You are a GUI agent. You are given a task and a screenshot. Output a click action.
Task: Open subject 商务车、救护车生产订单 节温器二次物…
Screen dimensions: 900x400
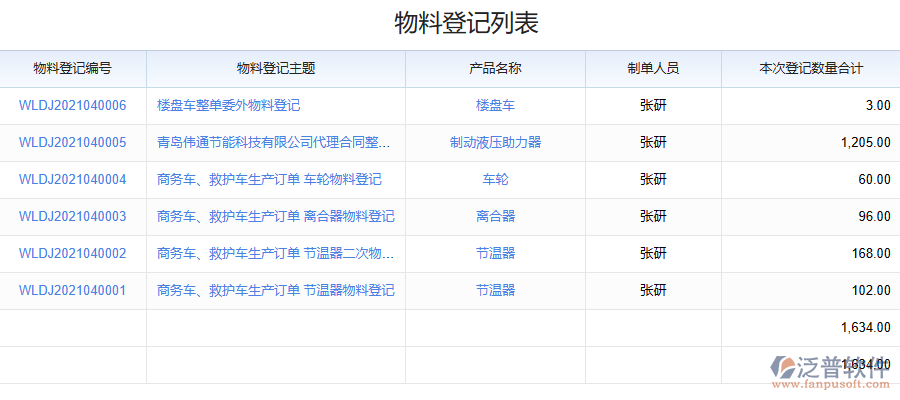(276, 253)
